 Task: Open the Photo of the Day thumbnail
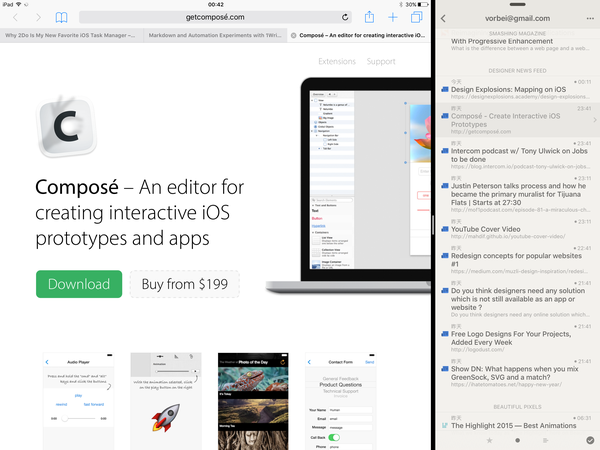pos(253,401)
